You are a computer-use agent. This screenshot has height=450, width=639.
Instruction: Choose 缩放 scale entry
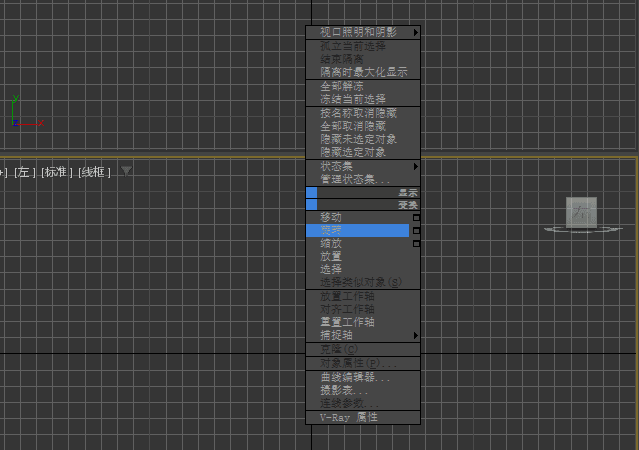tap(358, 243)
